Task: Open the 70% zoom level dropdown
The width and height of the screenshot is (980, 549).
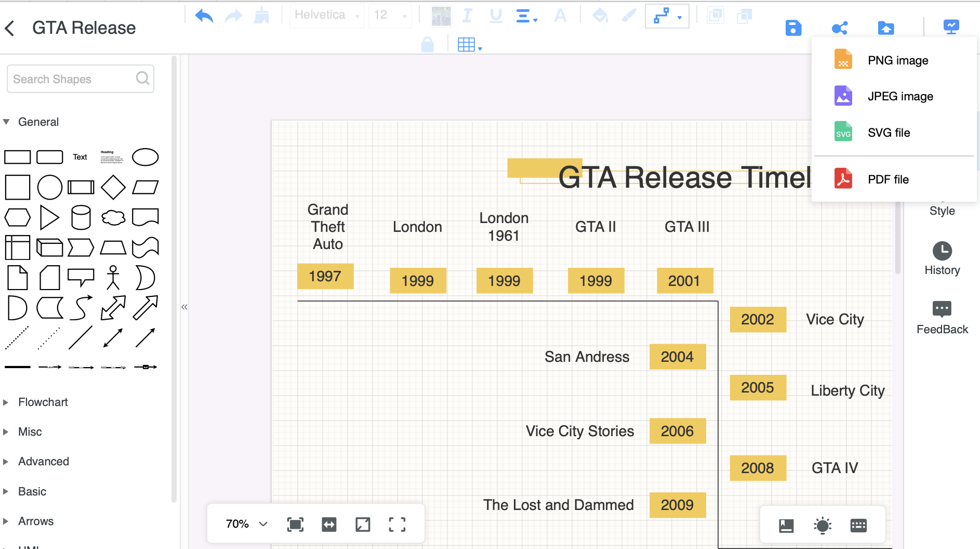Action: click(247, 524)
